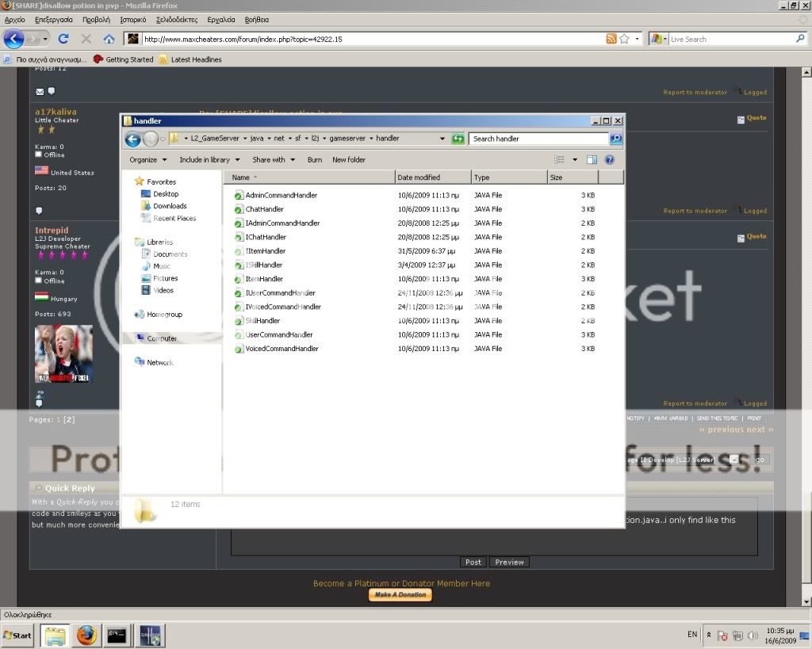812x649 pixels.
Task: Click magnifier icon in Search handler box
Action: (615, 139)
